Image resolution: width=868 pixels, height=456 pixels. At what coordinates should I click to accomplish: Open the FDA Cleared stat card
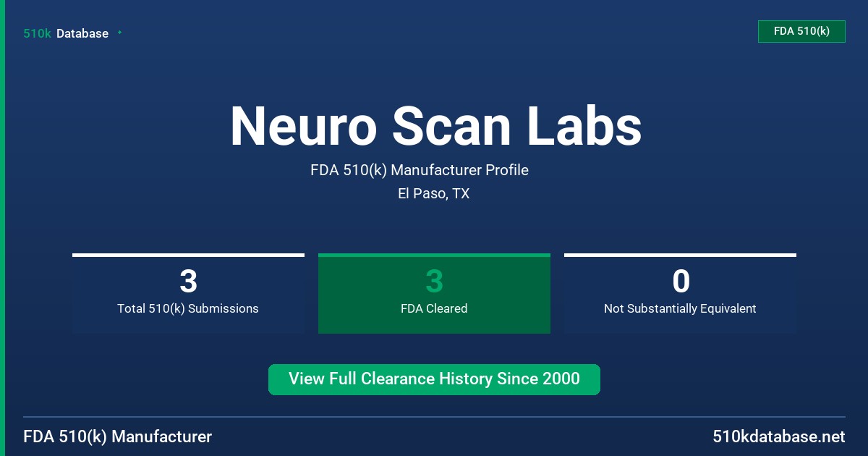[x=434, y=293]
